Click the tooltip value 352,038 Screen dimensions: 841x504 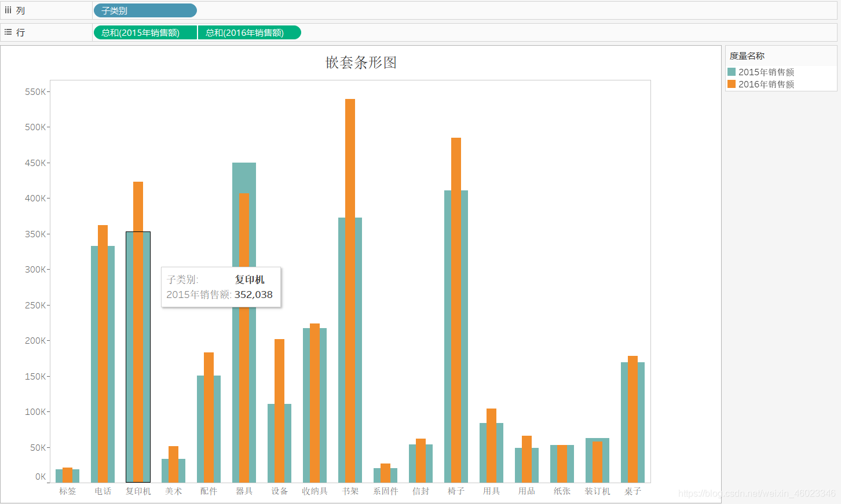coord(253,295)
